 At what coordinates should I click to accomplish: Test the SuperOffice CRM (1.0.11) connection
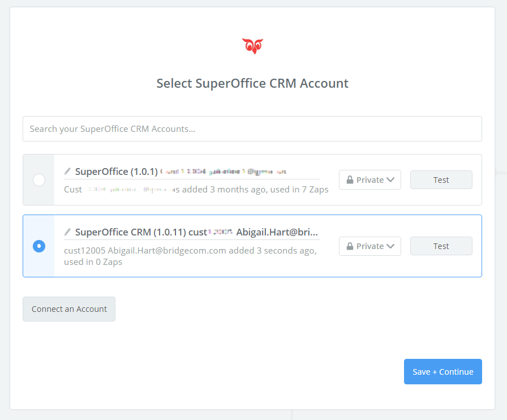pyautogui.click(x=441, y=246)
